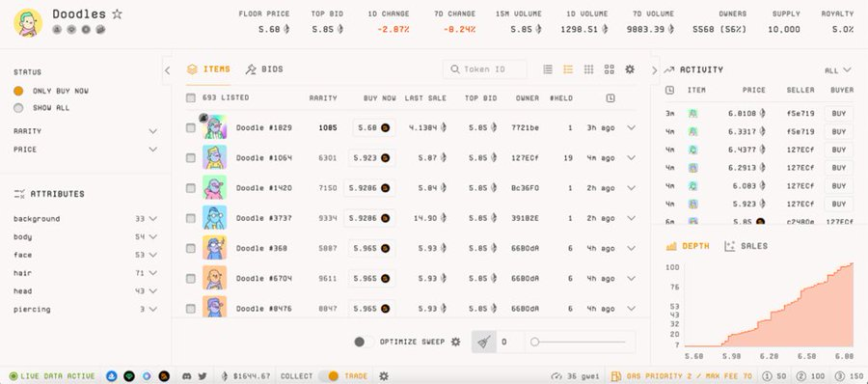This screenshot has width=868, height=384.
Task: Click the Activity panel clock icon
Action: pos(669,90)
